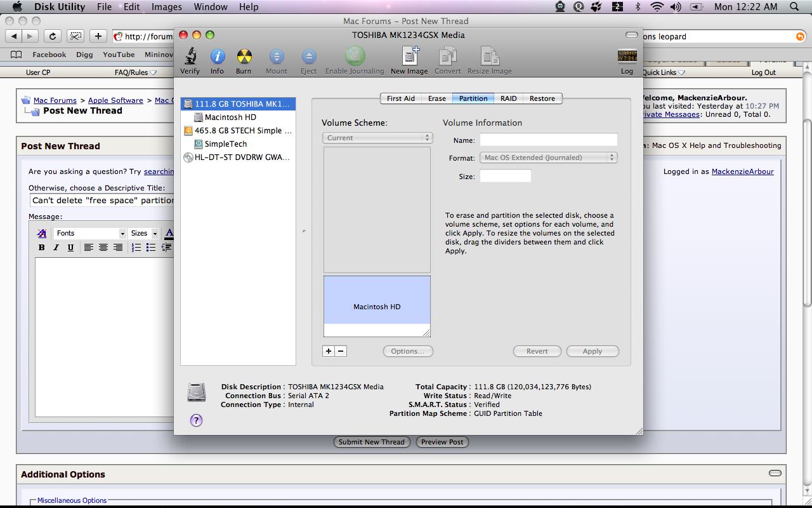The image size is (812, 508).
Task: Open the Apple Software breadcrumb link
Action: [115, 100]
